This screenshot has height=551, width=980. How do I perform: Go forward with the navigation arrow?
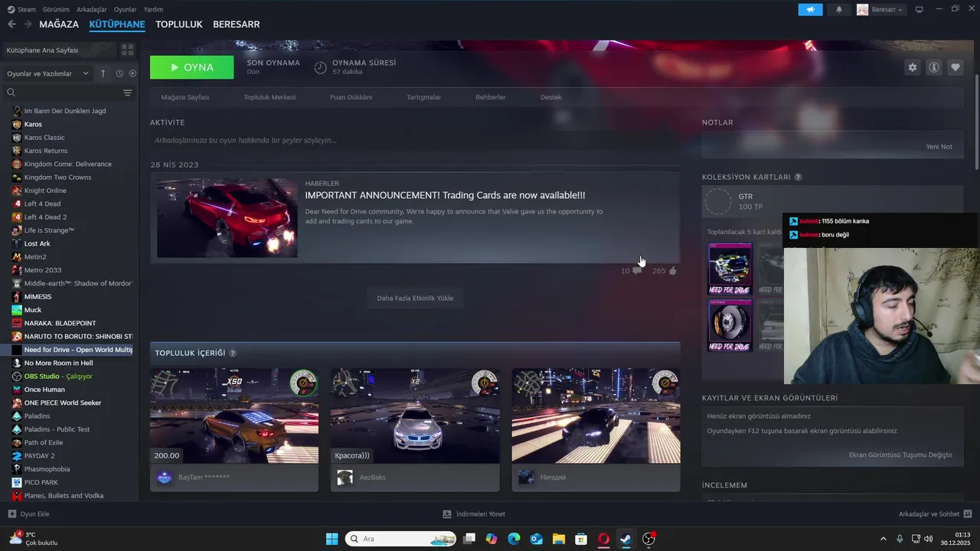28,24
